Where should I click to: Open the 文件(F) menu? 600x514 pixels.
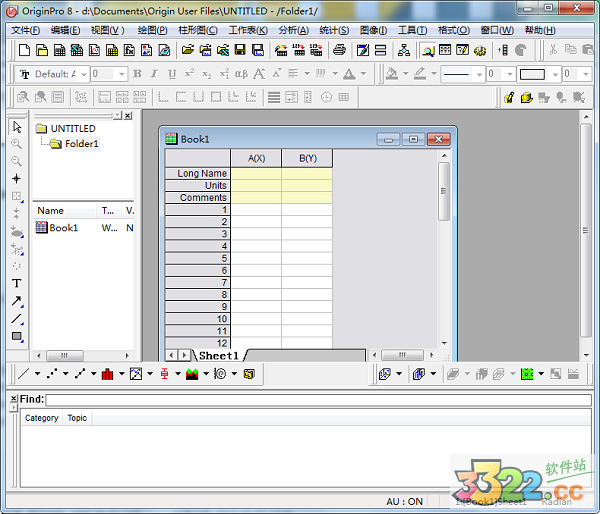[x=25, y=30]
